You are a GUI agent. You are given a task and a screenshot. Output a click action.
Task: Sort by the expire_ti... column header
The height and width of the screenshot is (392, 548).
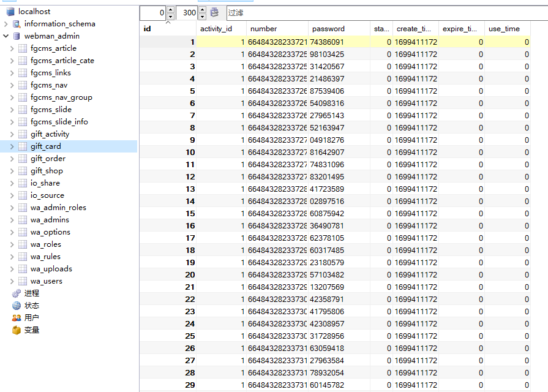[x=461, y=29]
